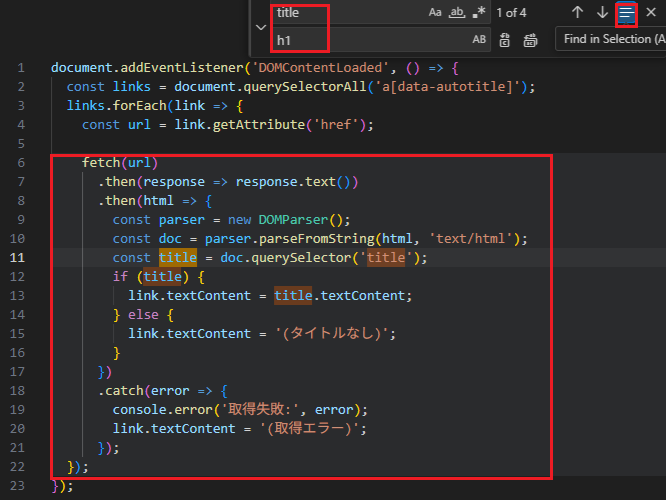Click 'fetch' on line 6
666x500 pixels.
101,163
